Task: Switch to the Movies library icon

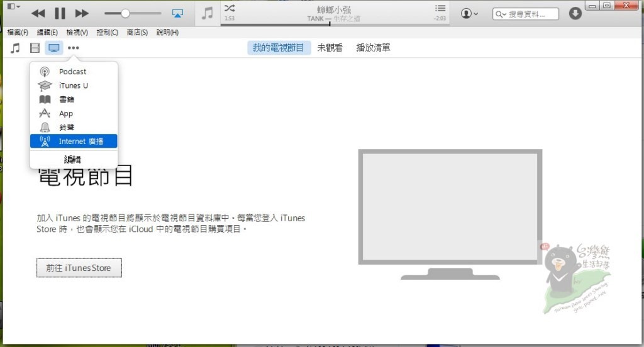Action: (35, 48)
